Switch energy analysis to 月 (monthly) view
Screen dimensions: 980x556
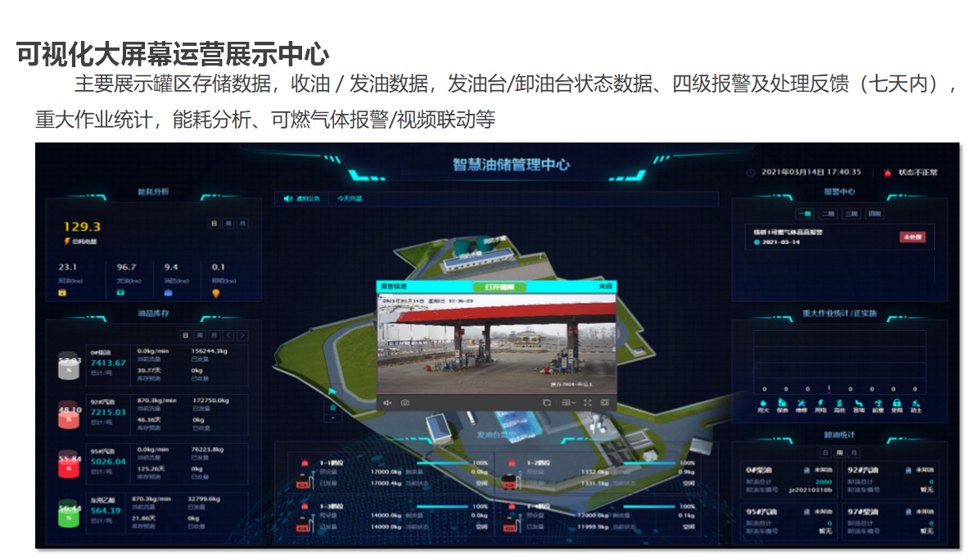[243, 224]
